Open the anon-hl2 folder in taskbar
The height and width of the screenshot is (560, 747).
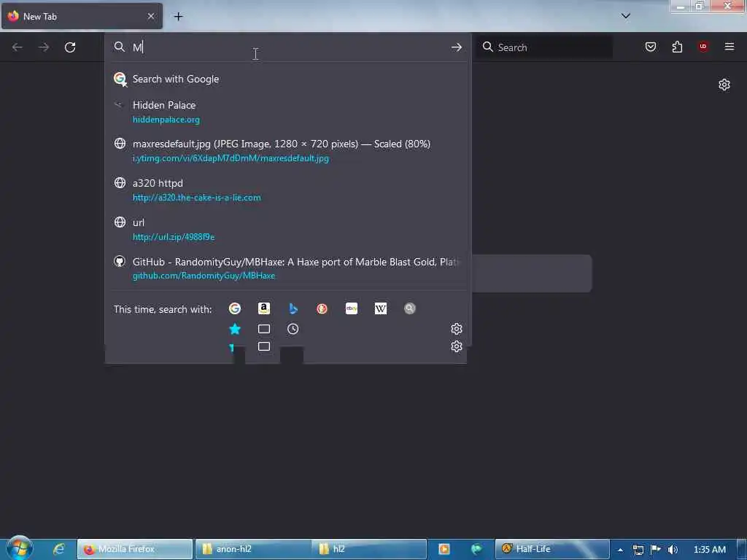pyautogui.click(x=252, y=549)
